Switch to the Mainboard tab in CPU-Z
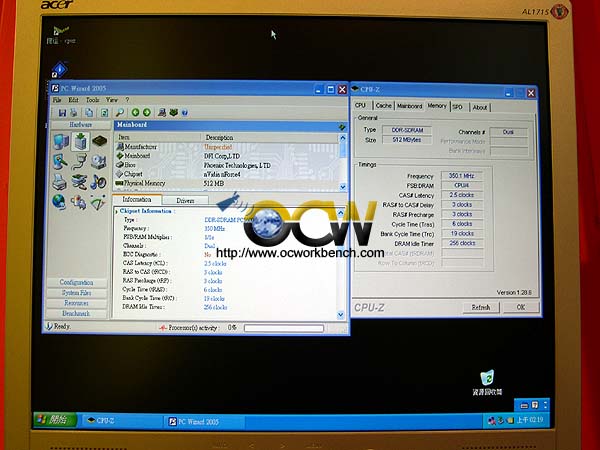600x450 pixels. pos(409,106)
